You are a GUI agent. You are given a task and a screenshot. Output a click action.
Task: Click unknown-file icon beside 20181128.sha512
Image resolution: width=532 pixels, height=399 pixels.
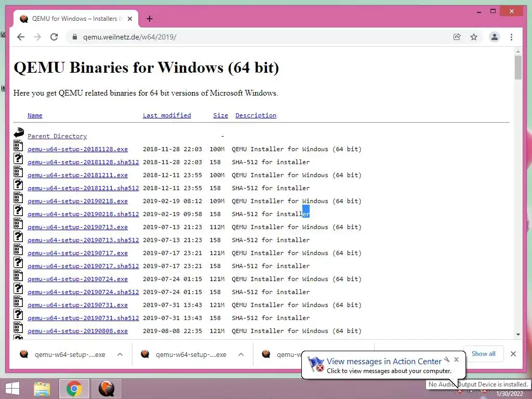(18, 158)
